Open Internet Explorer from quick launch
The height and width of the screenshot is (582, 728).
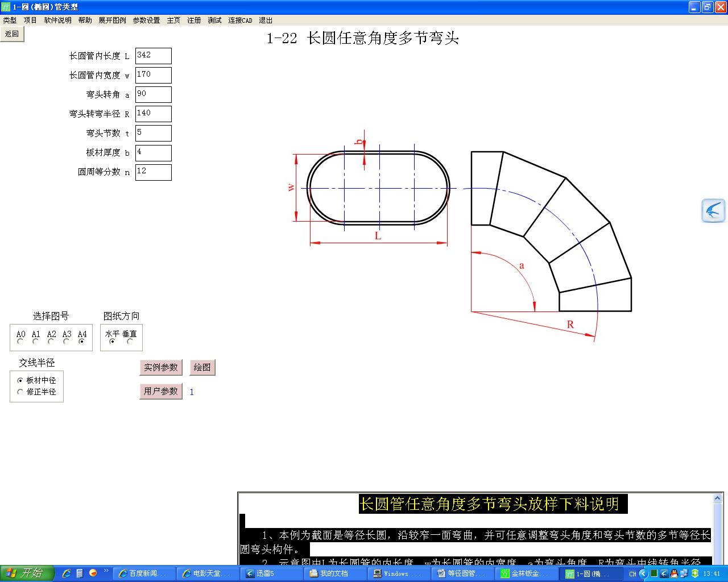click(67, 573)
